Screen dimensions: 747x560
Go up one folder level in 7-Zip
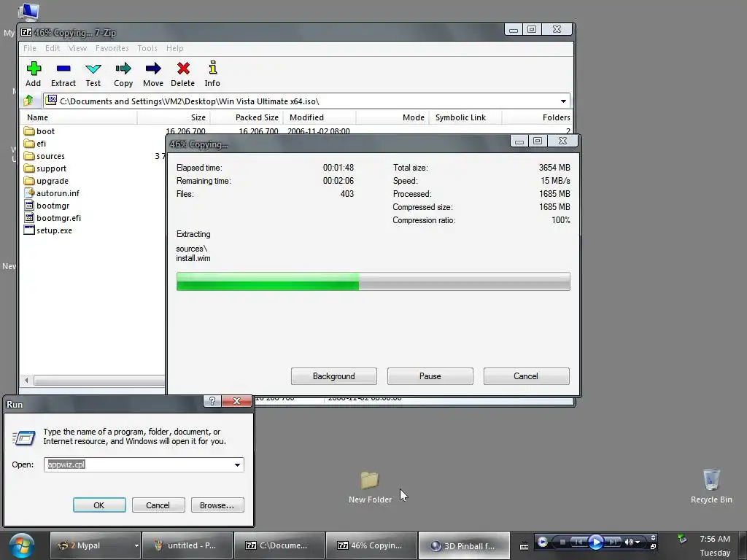(x=28, y=101)
